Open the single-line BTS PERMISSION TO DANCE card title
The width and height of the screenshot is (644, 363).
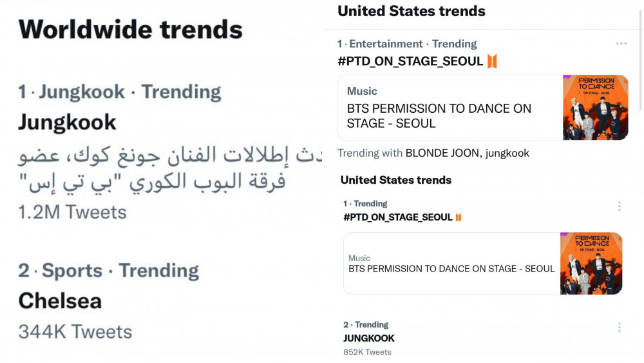pos(452,269)
